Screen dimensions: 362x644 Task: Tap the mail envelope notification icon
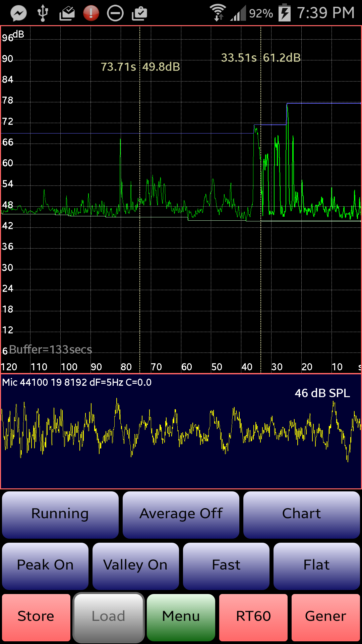pyautogui.click(x=67, y=13)
